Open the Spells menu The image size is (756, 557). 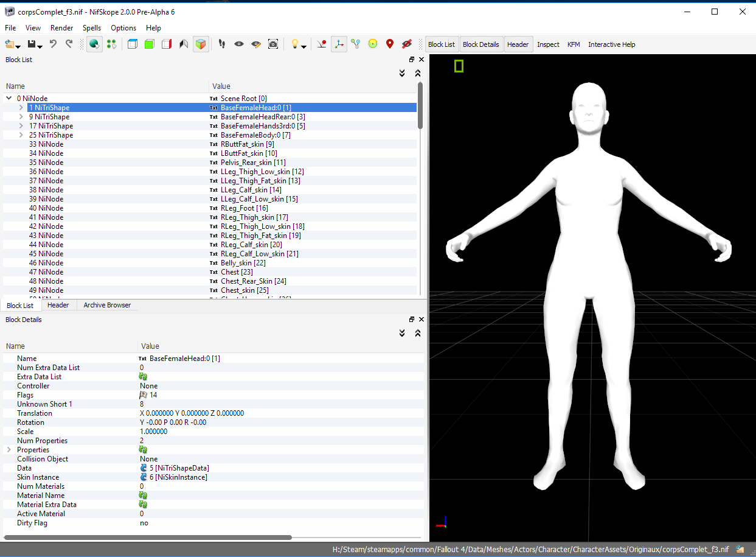pyautogui.click(x=92, y=28)
